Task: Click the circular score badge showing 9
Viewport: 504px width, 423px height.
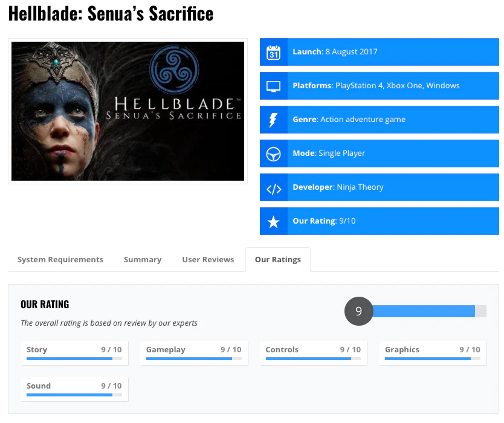Action: [359, 311]
